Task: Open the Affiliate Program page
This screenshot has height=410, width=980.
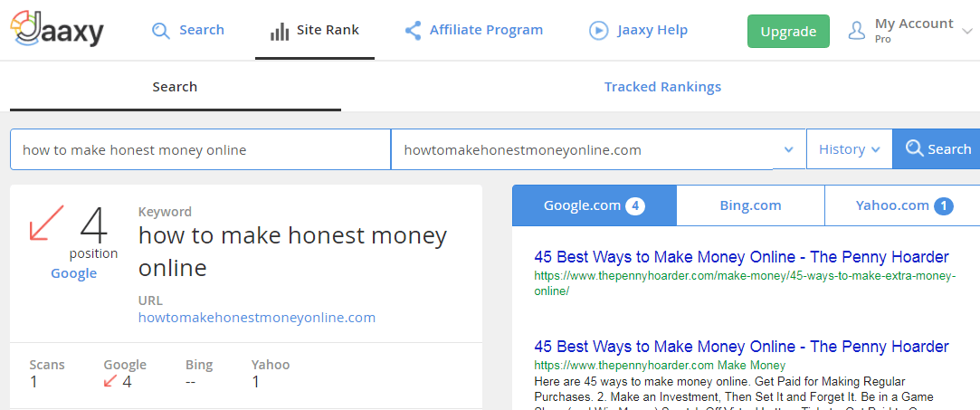Action: tap(474, 30)
